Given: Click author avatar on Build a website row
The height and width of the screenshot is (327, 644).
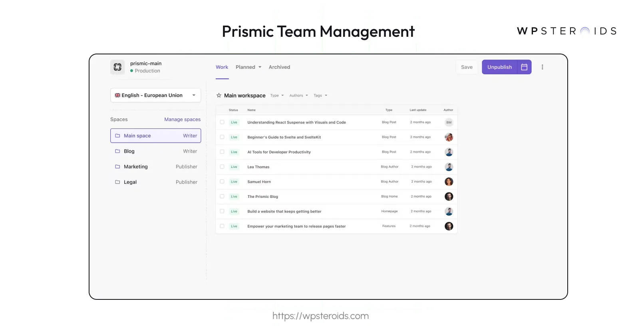Looking at the screenshot, I should [x=449, y=211].
